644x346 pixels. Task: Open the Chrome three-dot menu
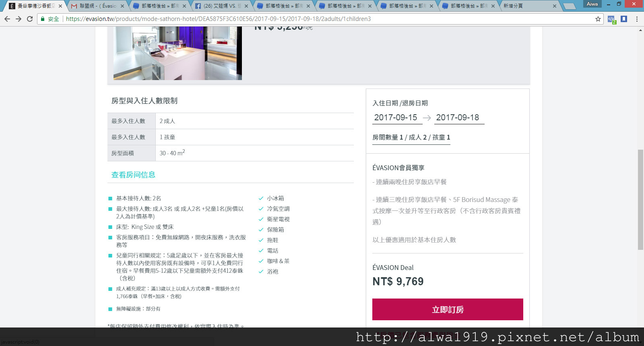click(637, 19)
